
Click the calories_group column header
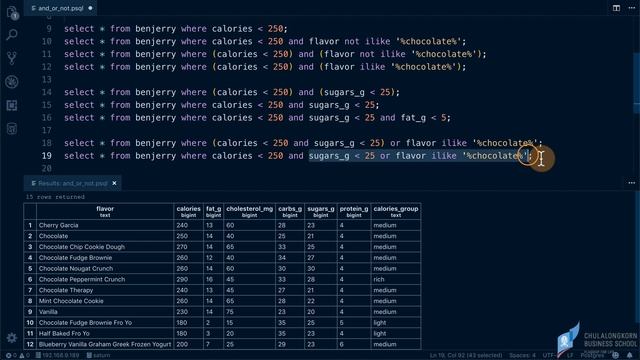(396, 211)
